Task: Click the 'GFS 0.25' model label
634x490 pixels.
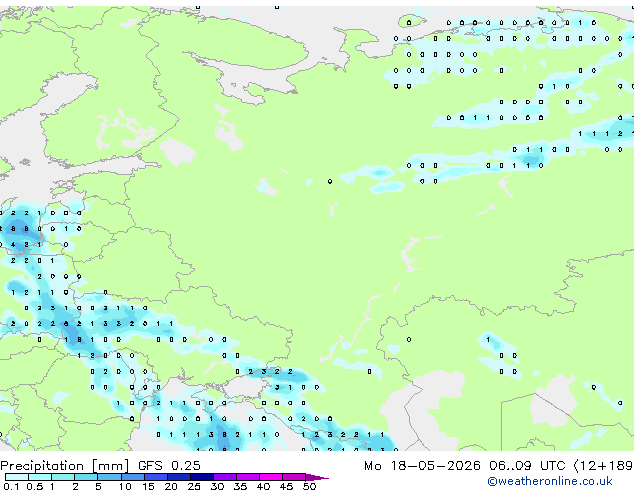Action: [169, 465]
